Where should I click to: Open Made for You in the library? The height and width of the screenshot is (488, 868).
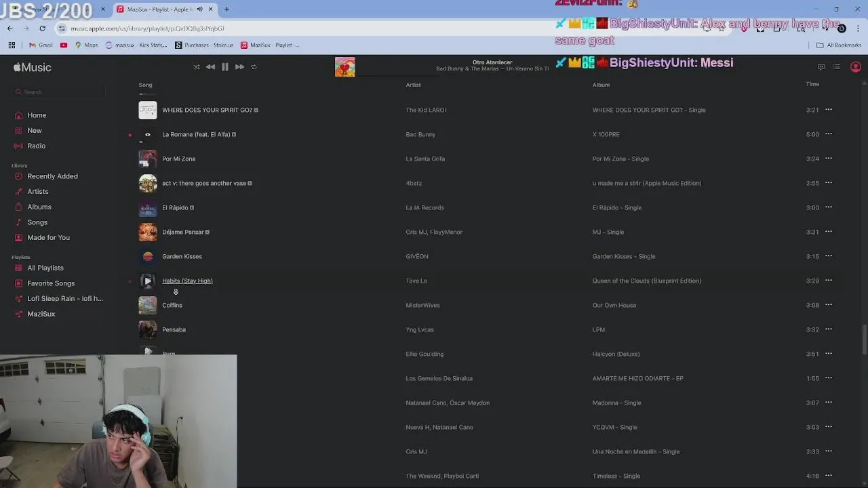click(48, 238)
